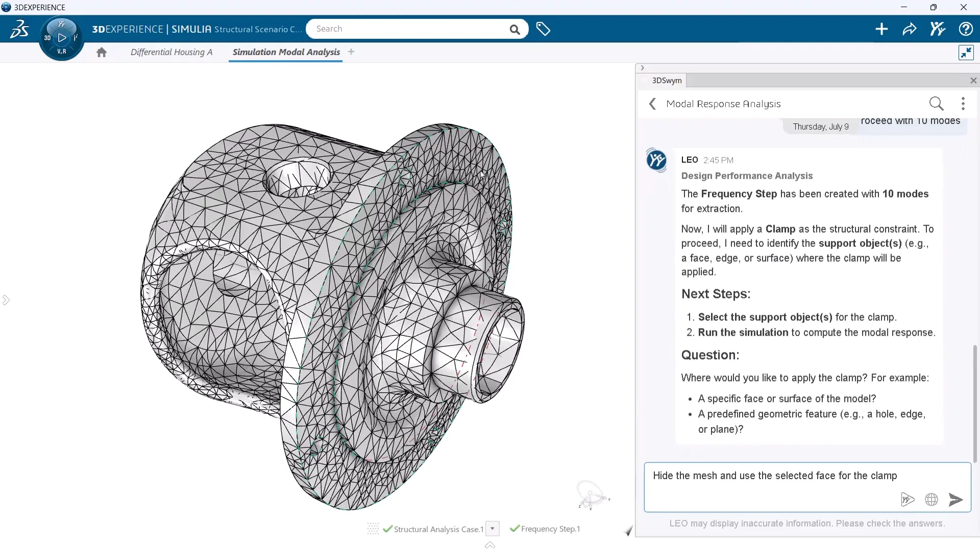Click Structural Analysis Case.1 status label
The height and width of the screenshot is (551, 980).
[x=438, y=529]
